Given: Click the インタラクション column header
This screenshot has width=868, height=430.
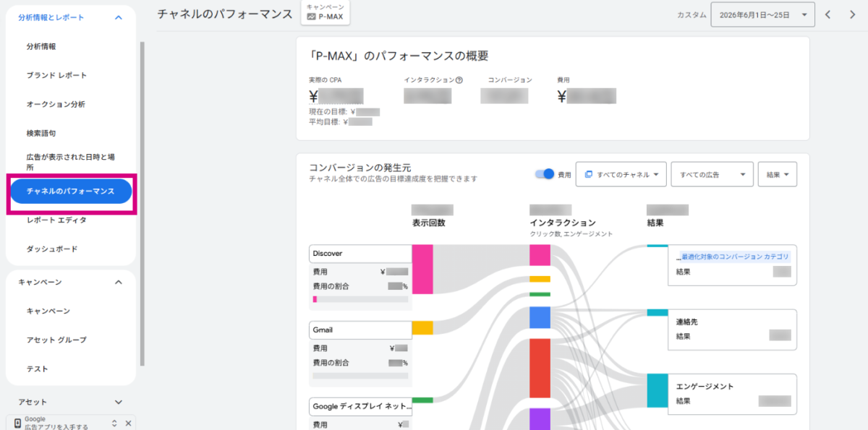Looking at the screenshot, I should 563,223.
